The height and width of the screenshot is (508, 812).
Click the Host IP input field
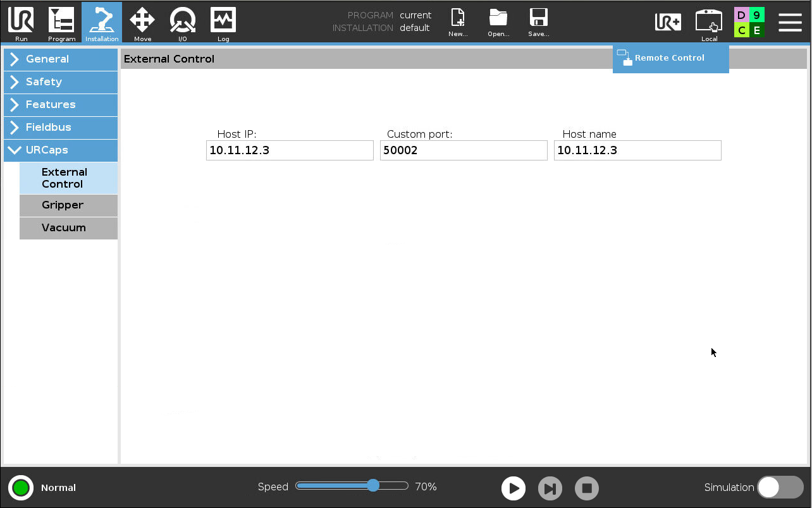coord(290,150)
